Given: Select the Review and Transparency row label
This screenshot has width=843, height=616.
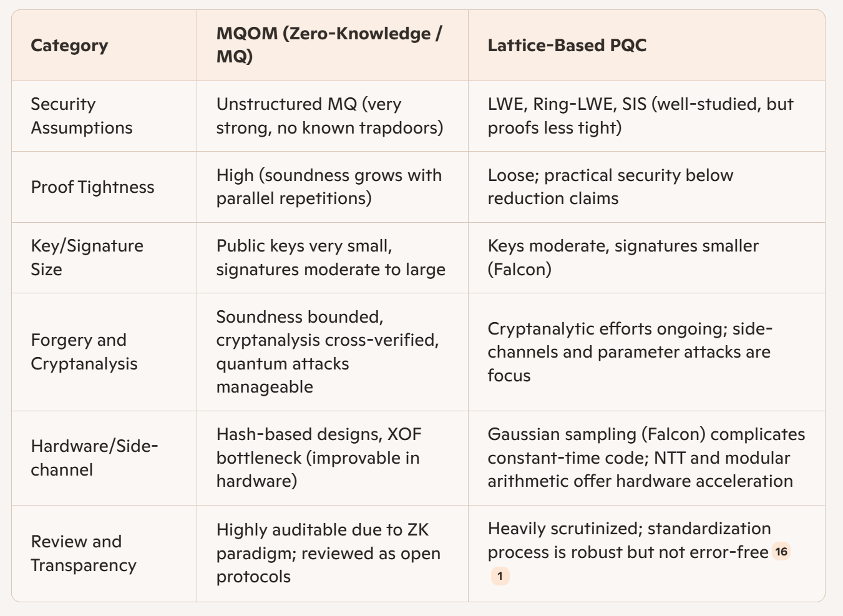Looking at the screenshot, I should pos(84,554).
